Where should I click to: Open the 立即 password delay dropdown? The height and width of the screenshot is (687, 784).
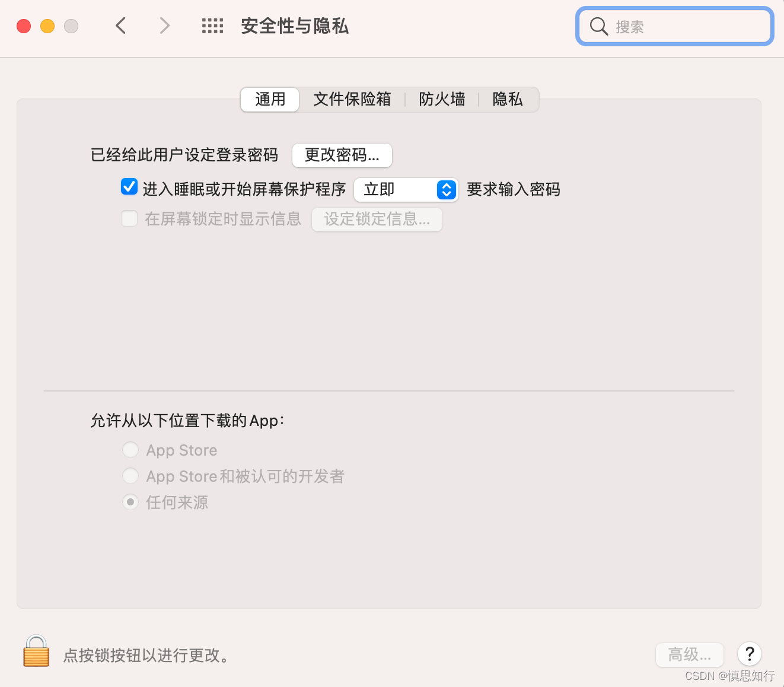point(406,189)
